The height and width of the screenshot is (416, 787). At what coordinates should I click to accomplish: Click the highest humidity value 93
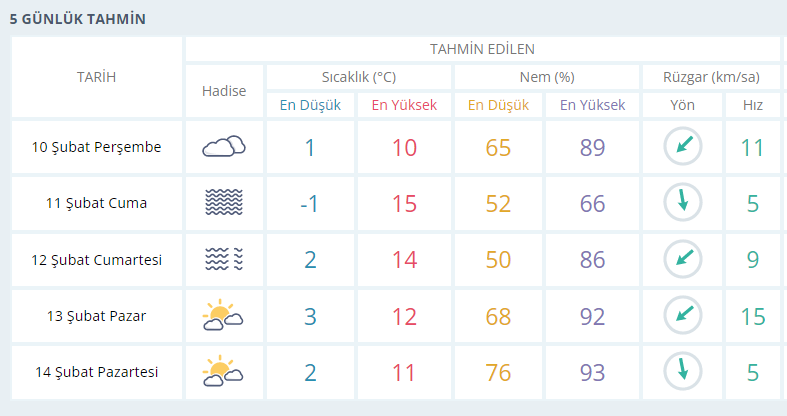click(592, 372)
